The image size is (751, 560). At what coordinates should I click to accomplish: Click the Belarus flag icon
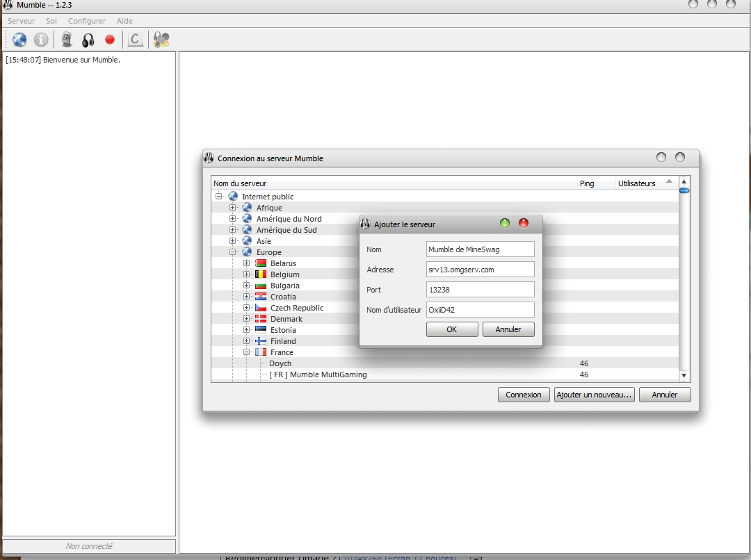[261, 263]
